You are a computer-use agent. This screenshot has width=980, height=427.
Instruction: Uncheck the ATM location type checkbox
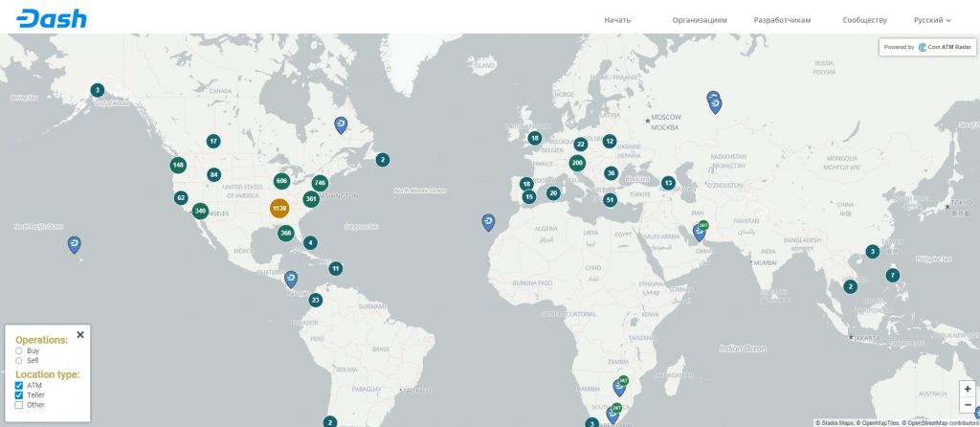19,385
